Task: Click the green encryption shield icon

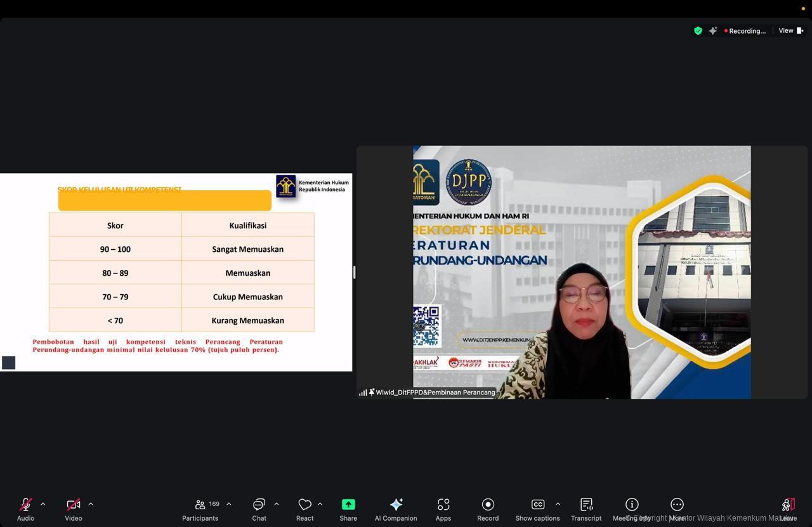Action: [x=698, y=30]
